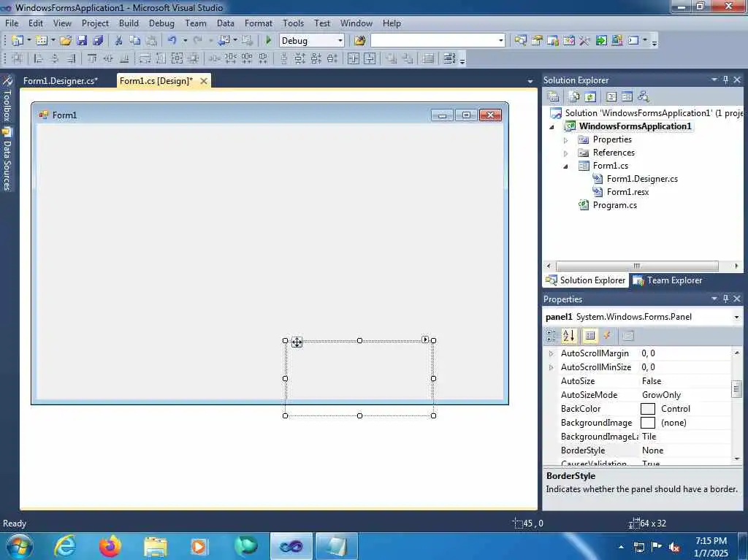
Task: Toggle auto-hide pin on Properties panel
Action: pos(725,299)
